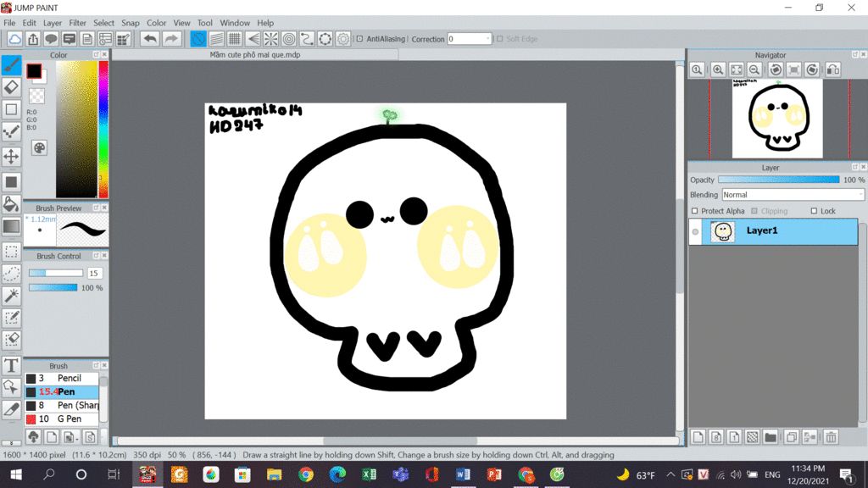Click the cloud brush icon below the brush list
Image resolution: width=868 pixels, height=488 pixels.
pyautogui.click(x=33, y=437)
